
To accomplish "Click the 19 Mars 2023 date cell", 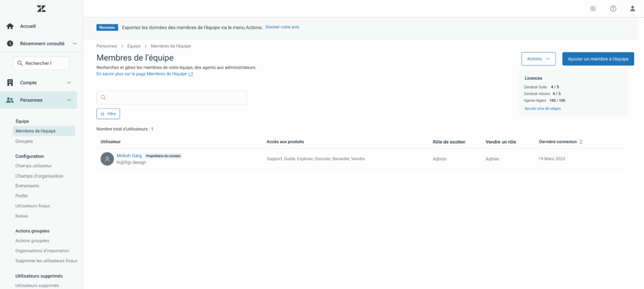I will point(552,159).
